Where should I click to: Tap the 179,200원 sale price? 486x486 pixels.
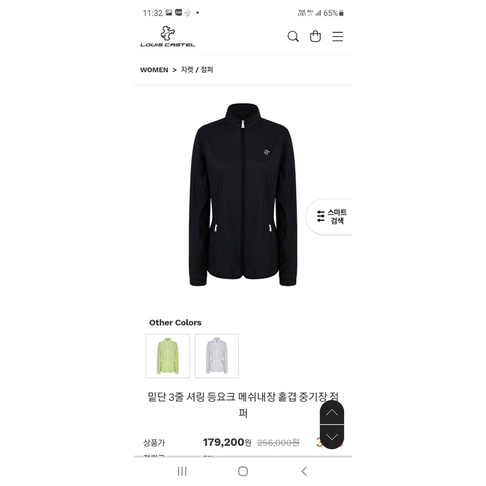point(227,442)
